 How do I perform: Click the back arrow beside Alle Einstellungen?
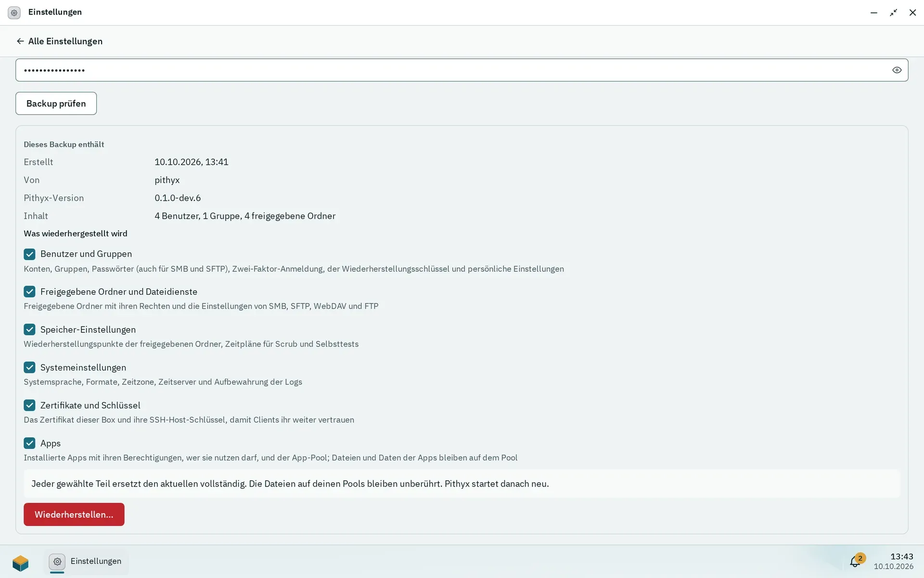tap(20, 41)
